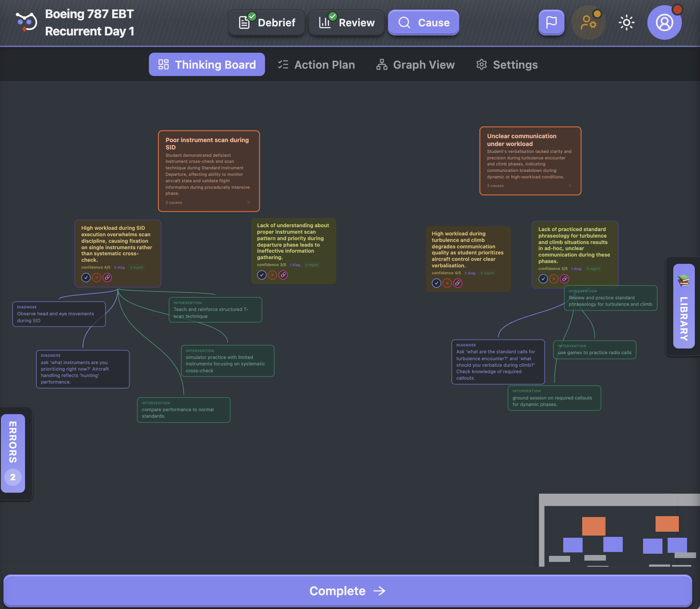Click the right orange node in the minimap
Viewport: 700px width, 609px height.
(667, 524)
